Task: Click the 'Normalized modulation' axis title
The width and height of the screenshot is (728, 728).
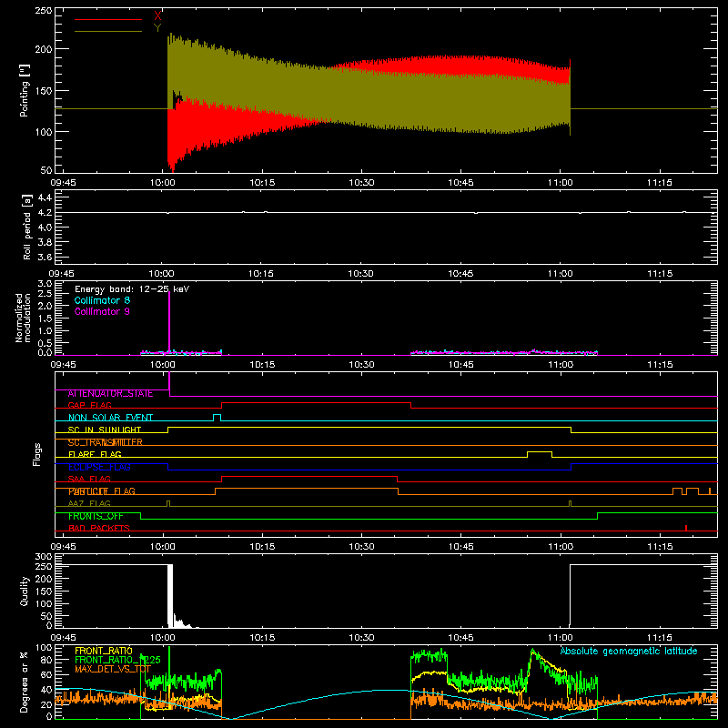Action: tap(23, 318)
